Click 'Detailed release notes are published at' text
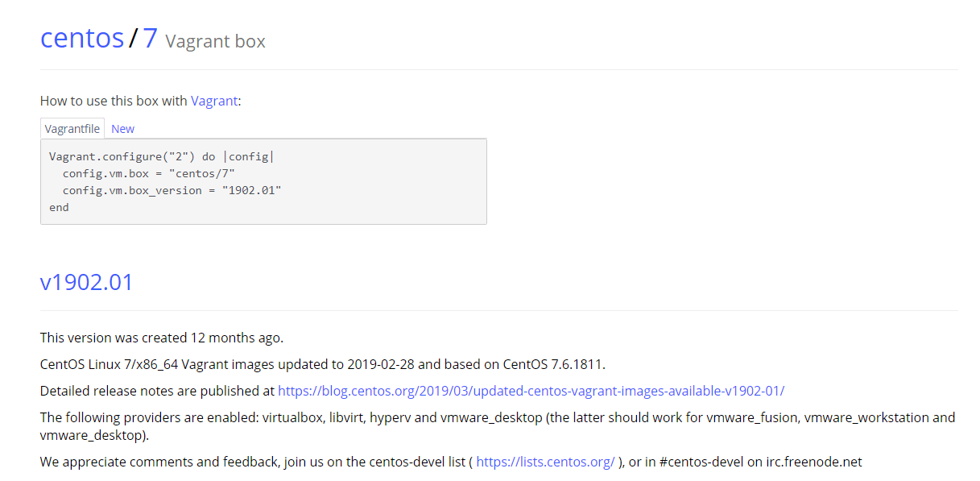 click(157, 391)
